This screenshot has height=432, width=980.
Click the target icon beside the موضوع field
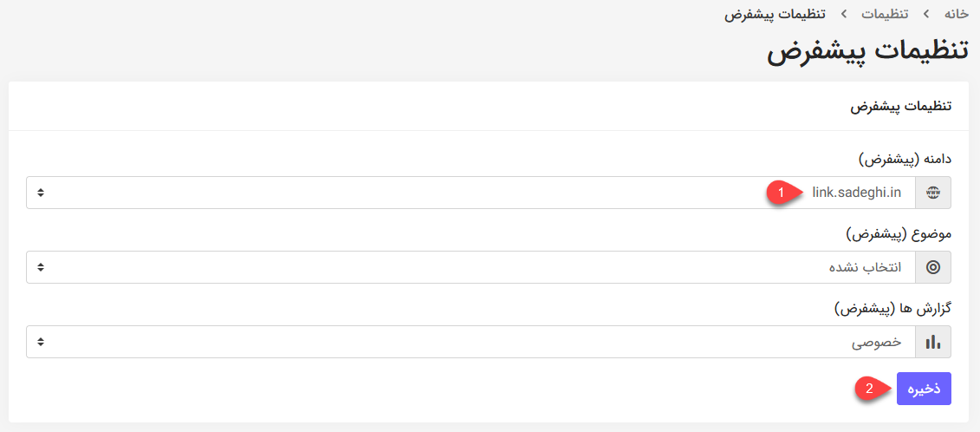pos(933,267)
